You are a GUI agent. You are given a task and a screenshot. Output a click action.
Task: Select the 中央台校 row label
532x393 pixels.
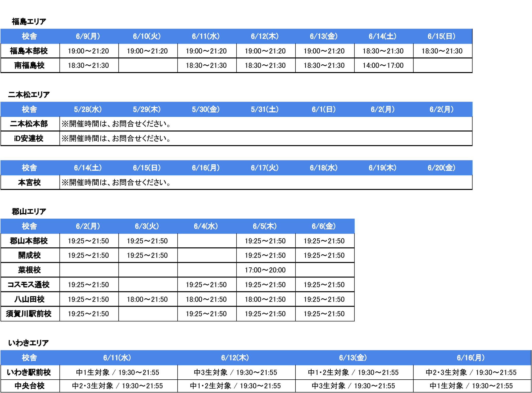point(29,386)
